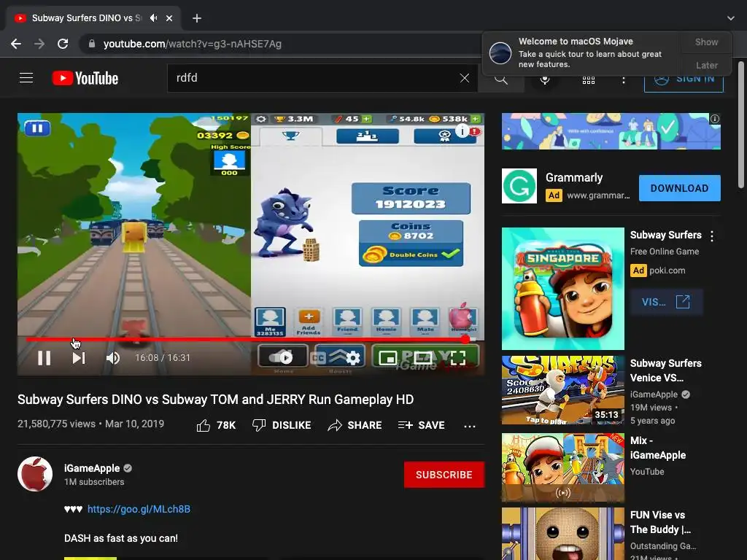The width and height of the screenshot is (747, 560).
Task: View site security lock info
Action: (x=91, y=44)
